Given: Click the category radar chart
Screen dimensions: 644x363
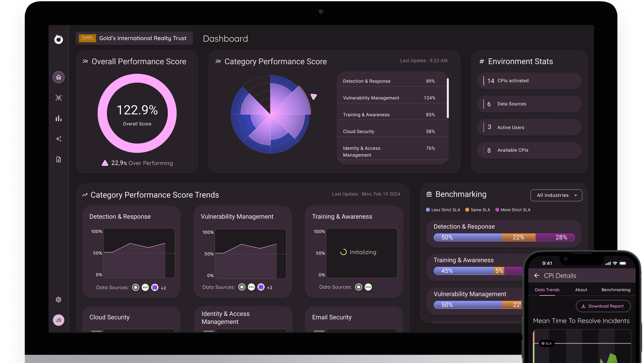Looking at the screenshot, I should pos(270,114).
